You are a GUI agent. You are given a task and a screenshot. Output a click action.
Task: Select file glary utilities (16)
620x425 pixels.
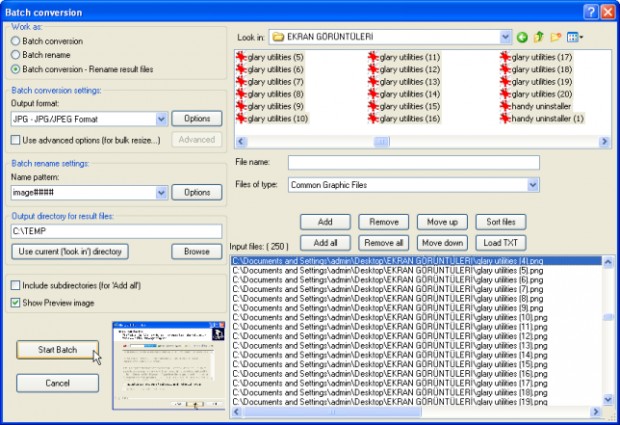(404, 118)
